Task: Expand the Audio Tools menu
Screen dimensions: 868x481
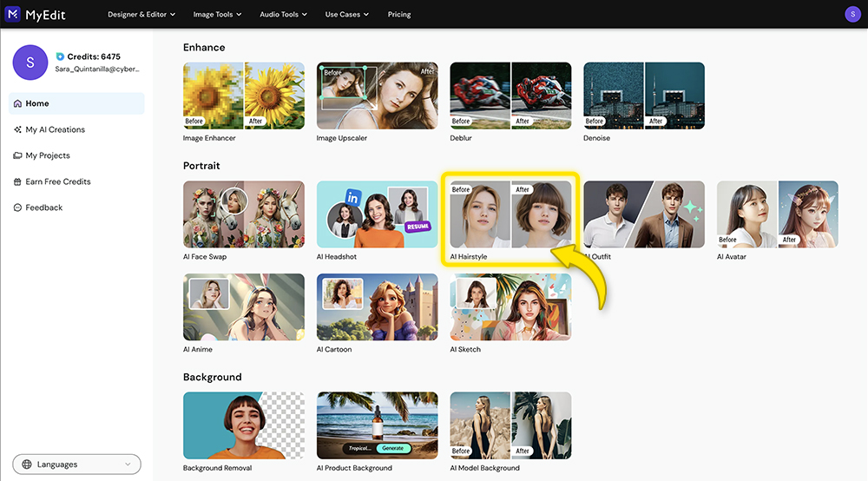Action: pyautogui.click(x=284, y=15)
